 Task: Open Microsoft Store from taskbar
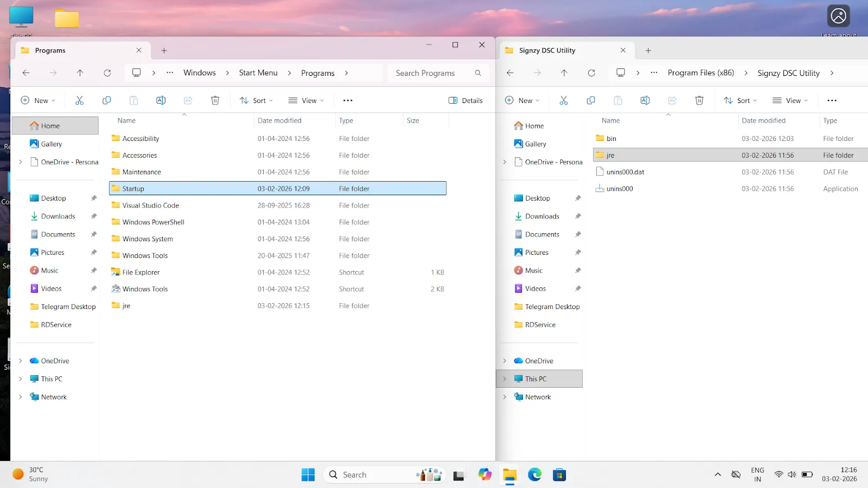click(x=559, y=475)
